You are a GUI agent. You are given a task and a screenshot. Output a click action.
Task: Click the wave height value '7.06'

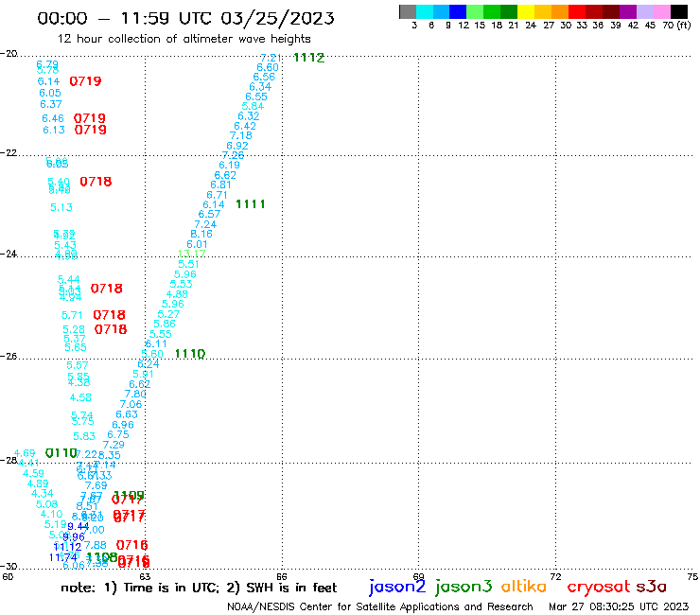click(x=131, y=404)
